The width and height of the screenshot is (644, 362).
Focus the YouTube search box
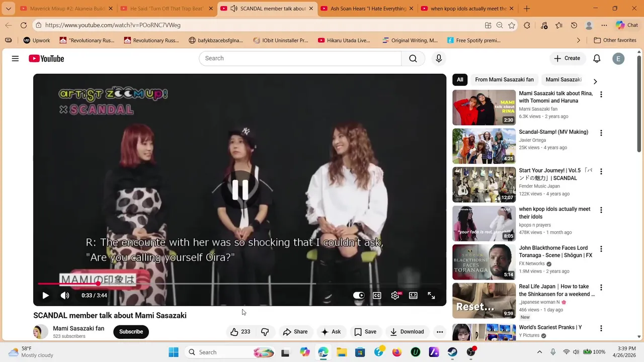[300, 58]
